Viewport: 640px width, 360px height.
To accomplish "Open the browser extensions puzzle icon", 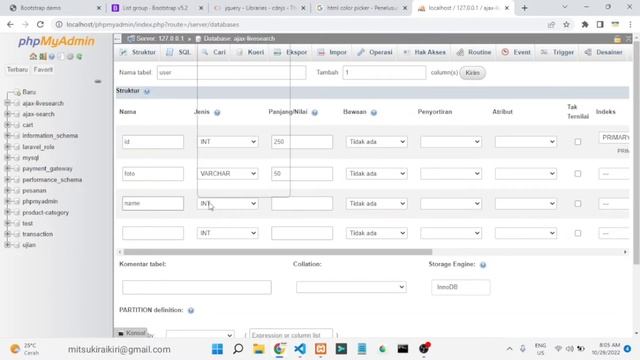I will point(584,24).
